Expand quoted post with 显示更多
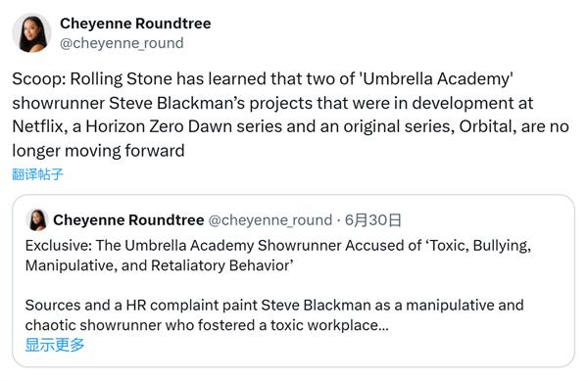Screen dimensions: 588x381 click(55, 345)
